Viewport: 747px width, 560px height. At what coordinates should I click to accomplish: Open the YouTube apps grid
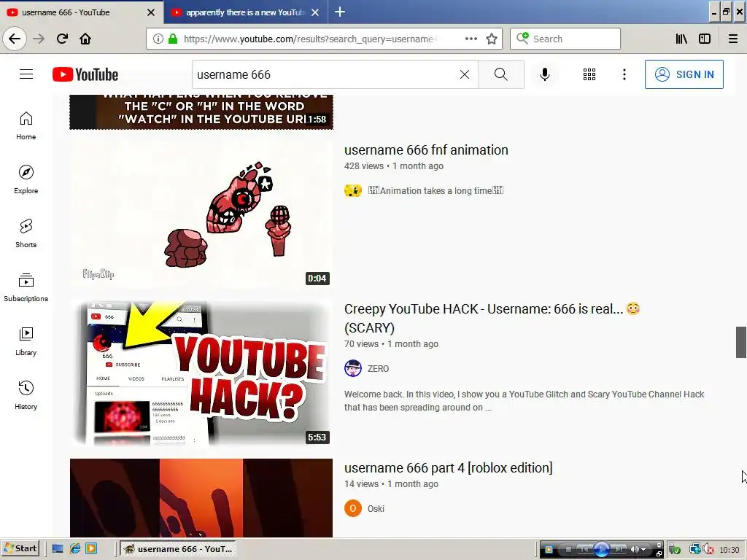[x=589, y=74]
